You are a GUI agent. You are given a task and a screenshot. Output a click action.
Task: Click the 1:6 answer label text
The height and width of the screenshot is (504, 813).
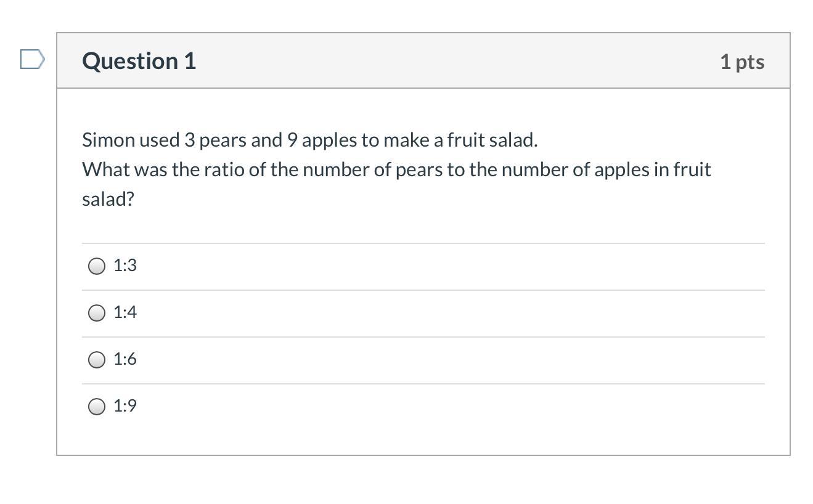[125, 359]
